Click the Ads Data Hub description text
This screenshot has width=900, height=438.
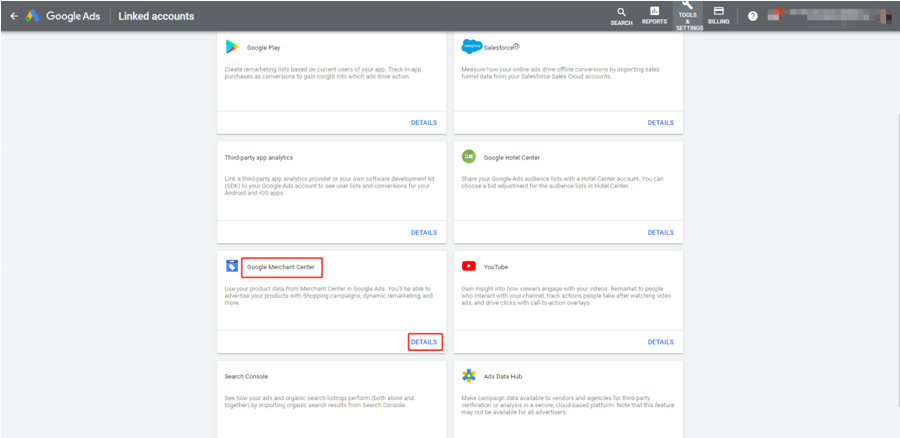(568, 405)
